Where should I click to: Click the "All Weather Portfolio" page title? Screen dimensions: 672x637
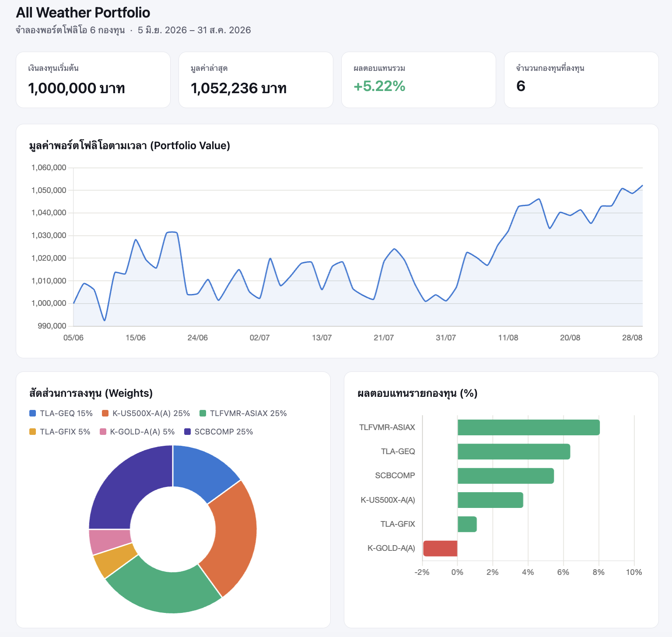pyautogui.click(x=83, y=13)
